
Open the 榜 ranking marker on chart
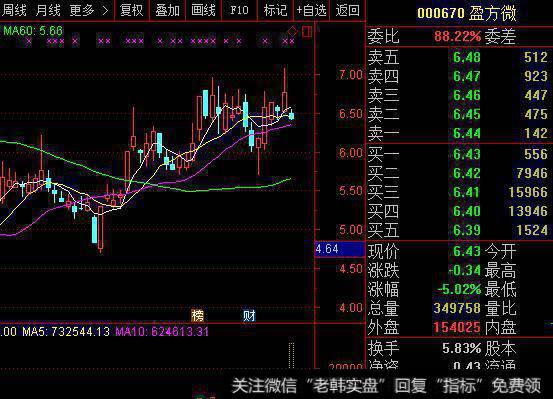click(x=198, y=315)
